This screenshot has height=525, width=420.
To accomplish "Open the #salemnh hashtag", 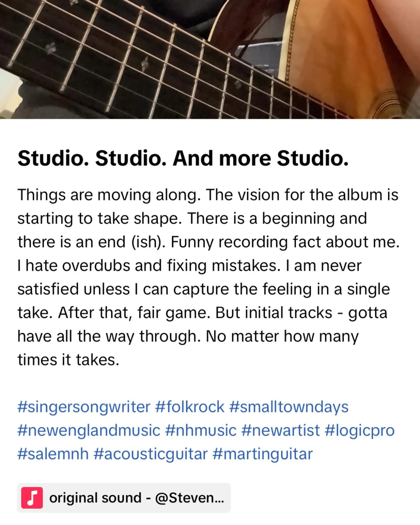I will pyautogui.click(x=53, y=454).
